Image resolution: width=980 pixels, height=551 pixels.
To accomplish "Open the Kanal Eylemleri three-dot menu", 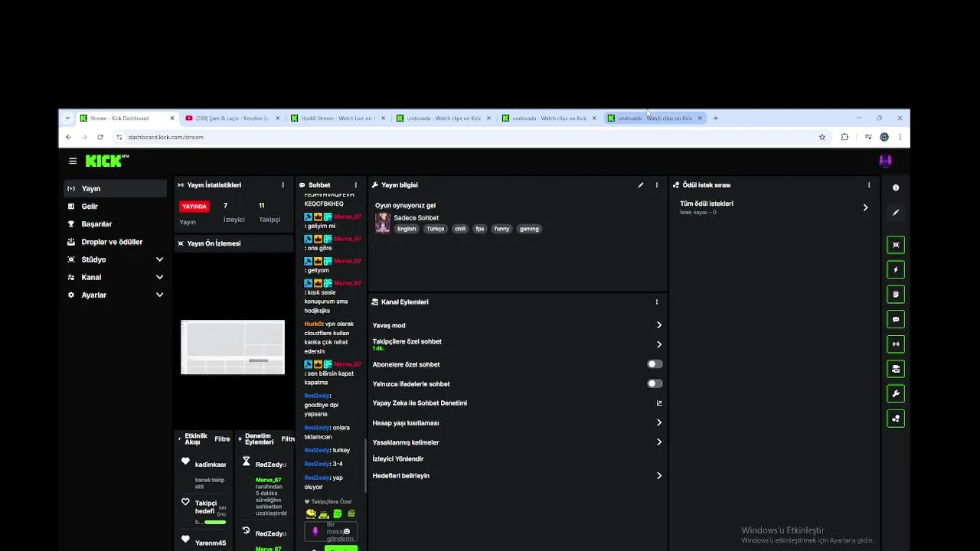I will click(656, 302).
